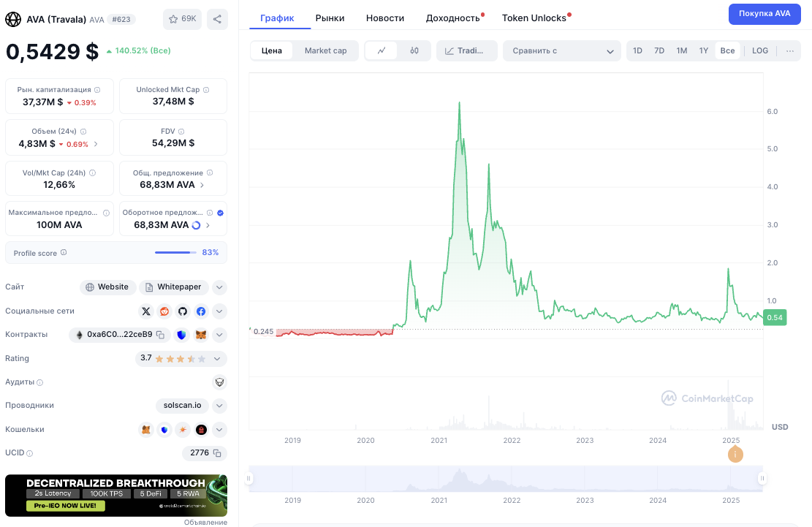This screenshot has height=527, width=812.
Task: Open the Доходность tab
Action: tap(453, 18)
